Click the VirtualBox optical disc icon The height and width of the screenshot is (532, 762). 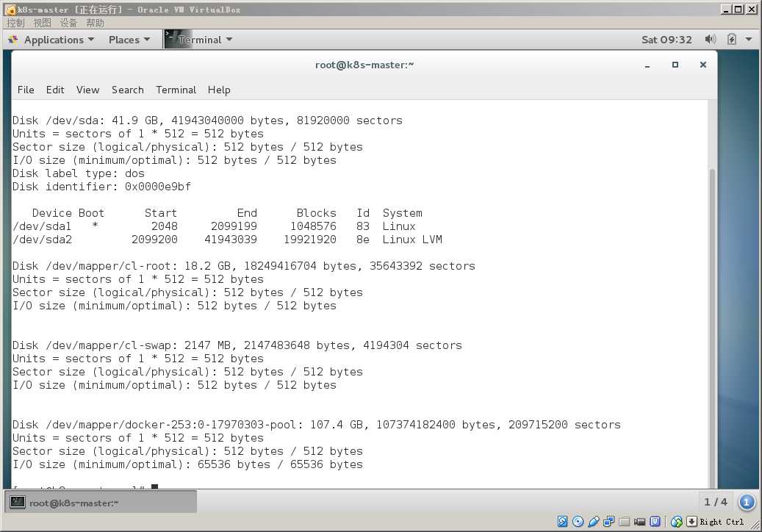click(x=578, y=522)
